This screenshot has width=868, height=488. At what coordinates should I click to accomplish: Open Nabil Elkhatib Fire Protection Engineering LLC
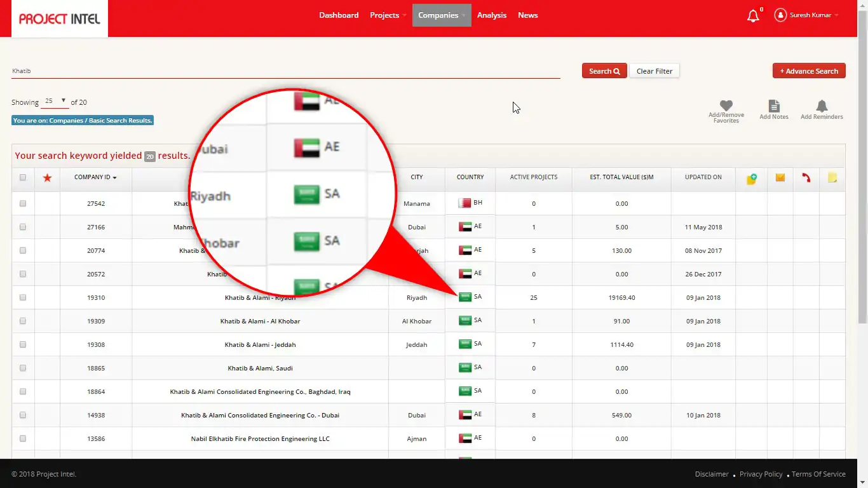[261, 439]
